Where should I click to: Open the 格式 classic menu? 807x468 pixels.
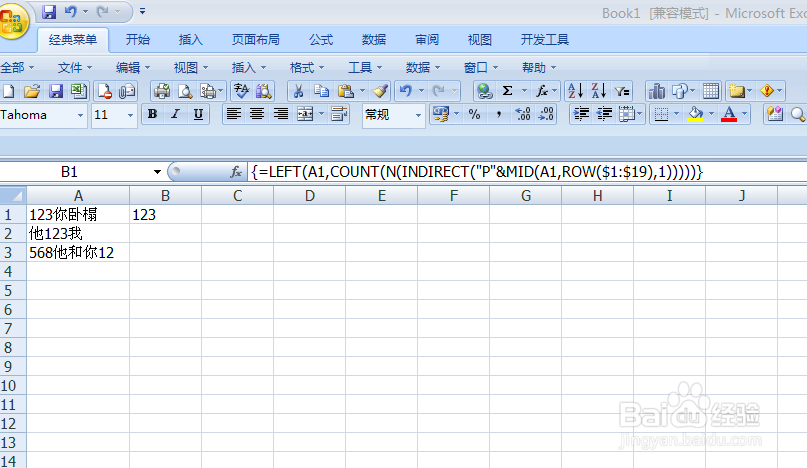[x=307, y=67]
